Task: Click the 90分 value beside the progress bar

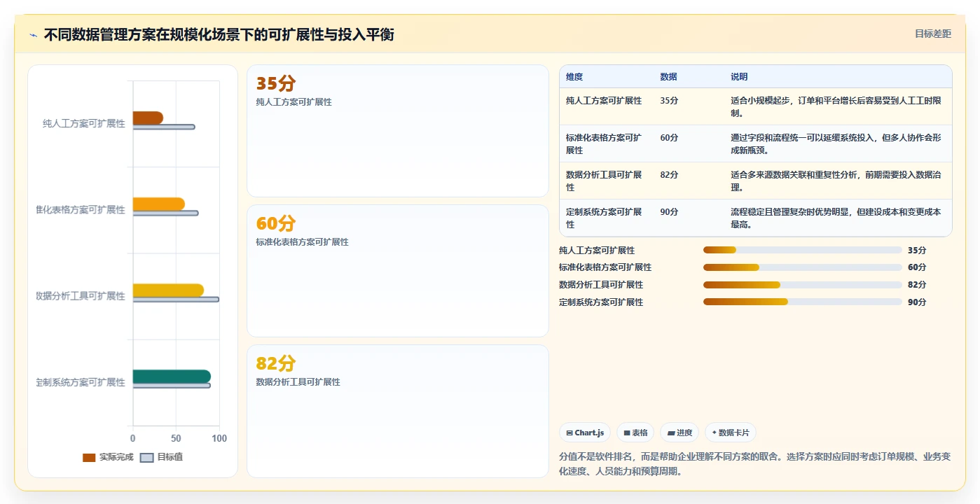Action: 917,302
